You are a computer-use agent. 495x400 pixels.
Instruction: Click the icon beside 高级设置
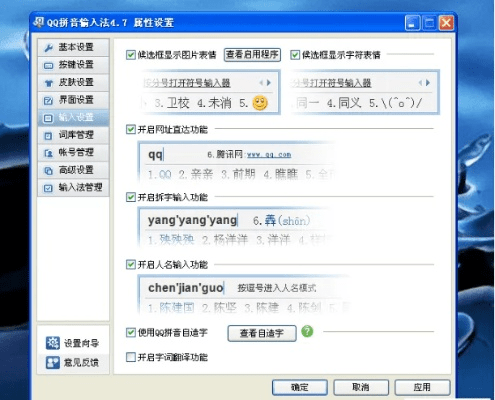tap(49, 171)
